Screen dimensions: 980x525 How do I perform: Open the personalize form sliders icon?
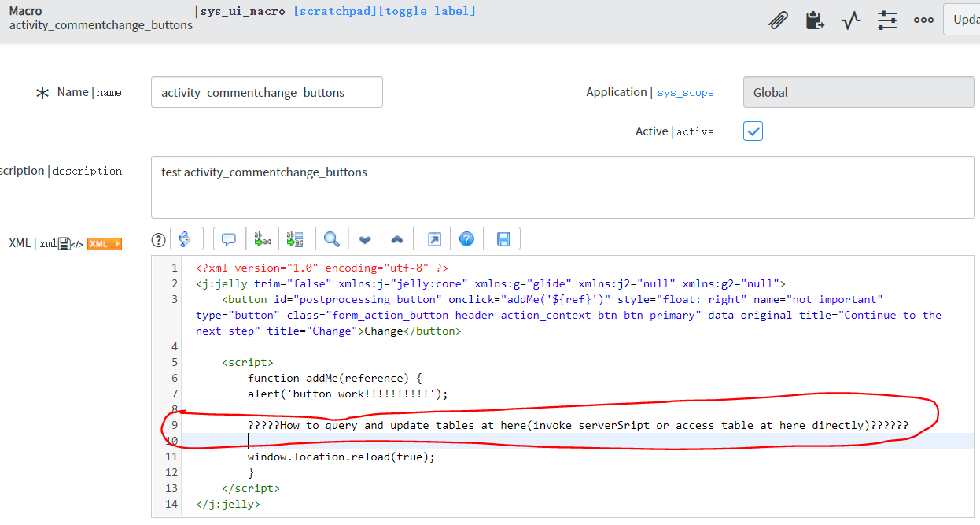pos(887,20)
